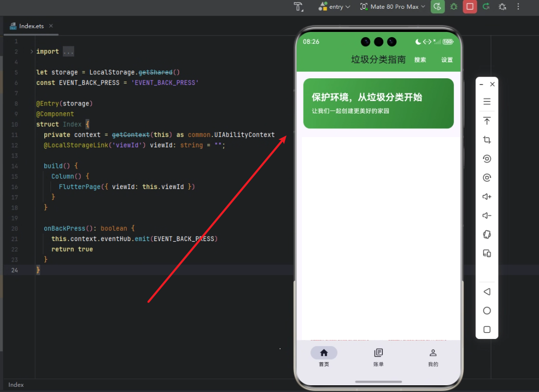Click the FlutterPage component call
The image size is (539, 392).
[79, 187]
